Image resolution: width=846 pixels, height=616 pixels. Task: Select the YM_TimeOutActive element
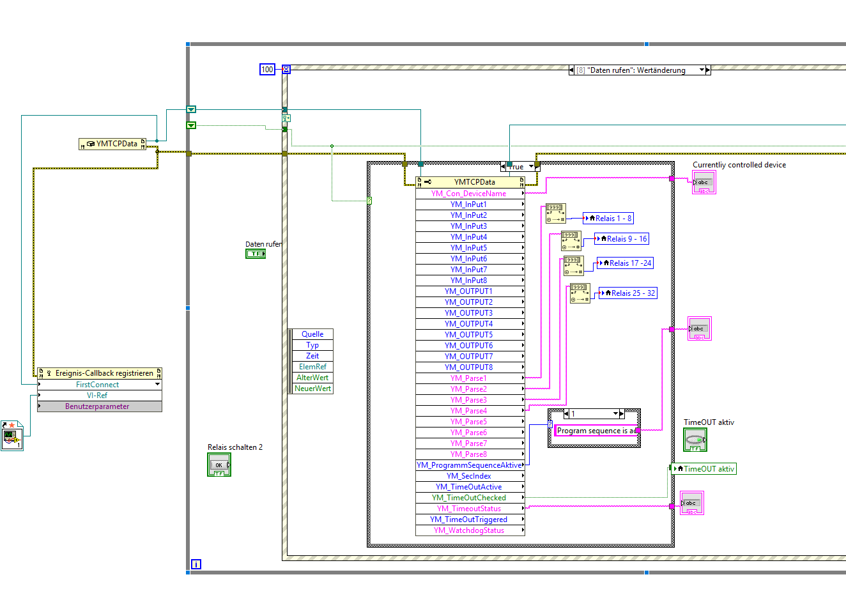(470, 487)
